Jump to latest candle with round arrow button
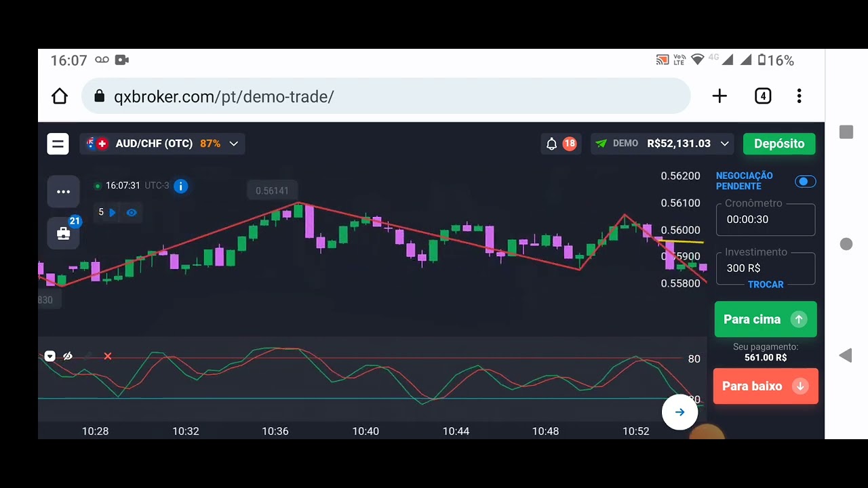This screenshot has height=488, width=868. (679, 412)
